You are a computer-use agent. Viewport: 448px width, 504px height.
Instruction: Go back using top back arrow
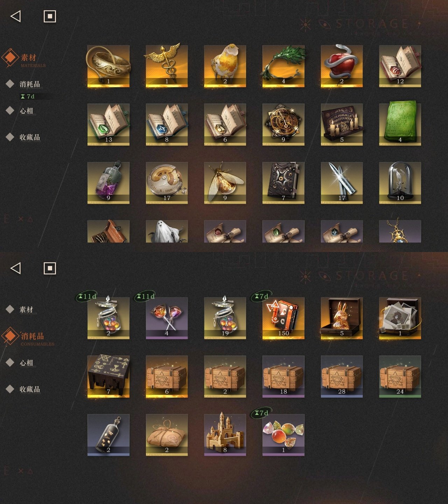(16, 16)
